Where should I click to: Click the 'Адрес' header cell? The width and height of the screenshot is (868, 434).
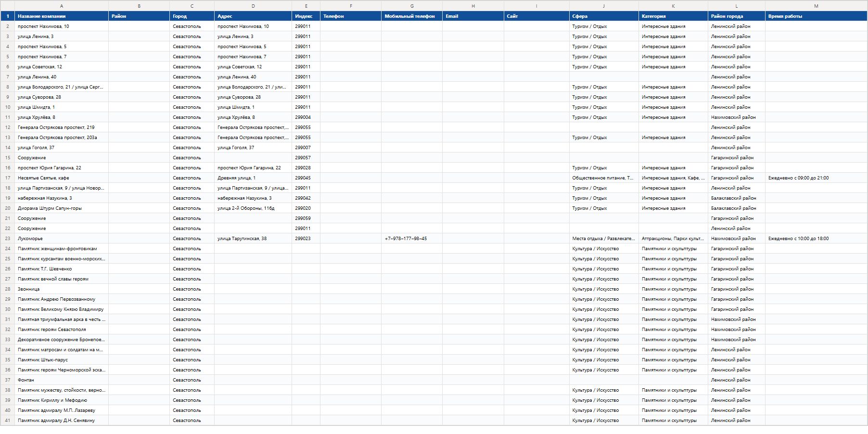click(253, 16)
